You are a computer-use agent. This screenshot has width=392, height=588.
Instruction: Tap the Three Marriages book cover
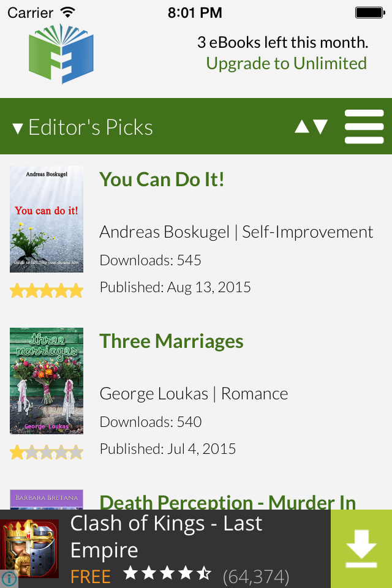click(47, 381)
